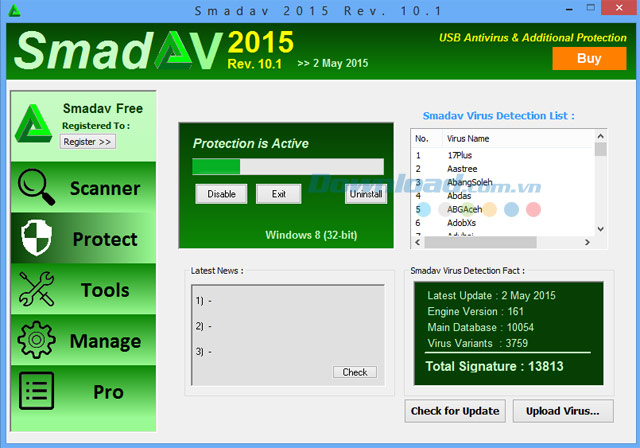The height and width of the screenshot is (448, 640).
Task: Click the Virus Name column header
Action: point(518,138)
